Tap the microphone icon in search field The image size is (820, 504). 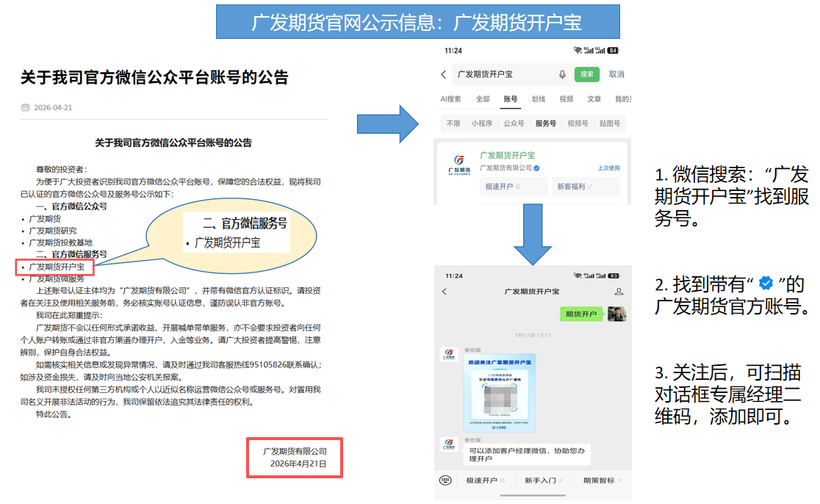[x=562, y=74]
